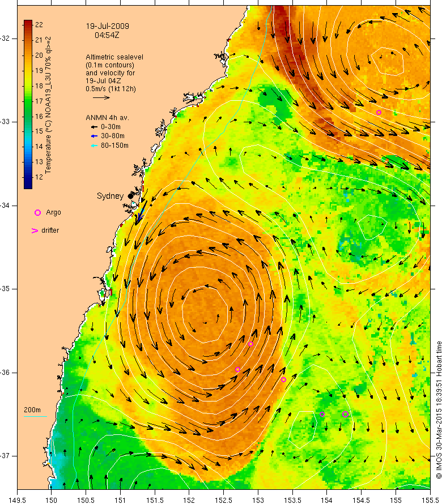Click the IMOS copyright timestamp text
The image size is (442, 504).
(x=439, y=410)
